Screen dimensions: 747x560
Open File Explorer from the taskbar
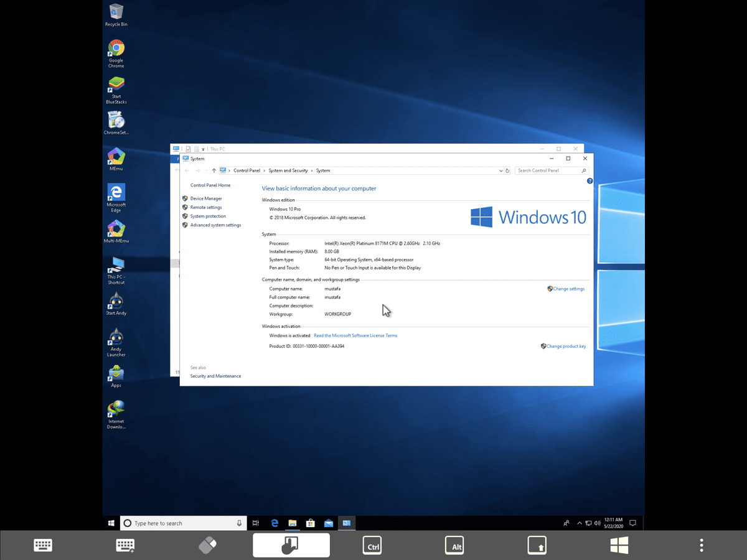tap(293, 523)
